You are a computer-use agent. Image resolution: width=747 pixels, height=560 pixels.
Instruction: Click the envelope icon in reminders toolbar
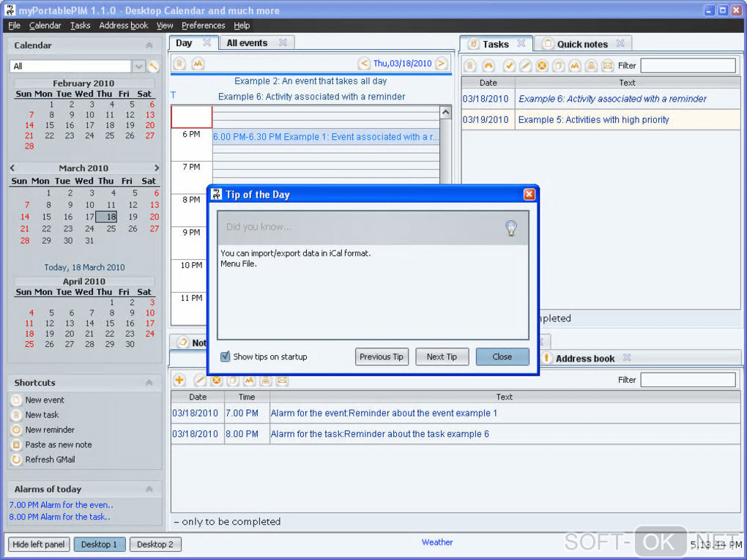283,380
